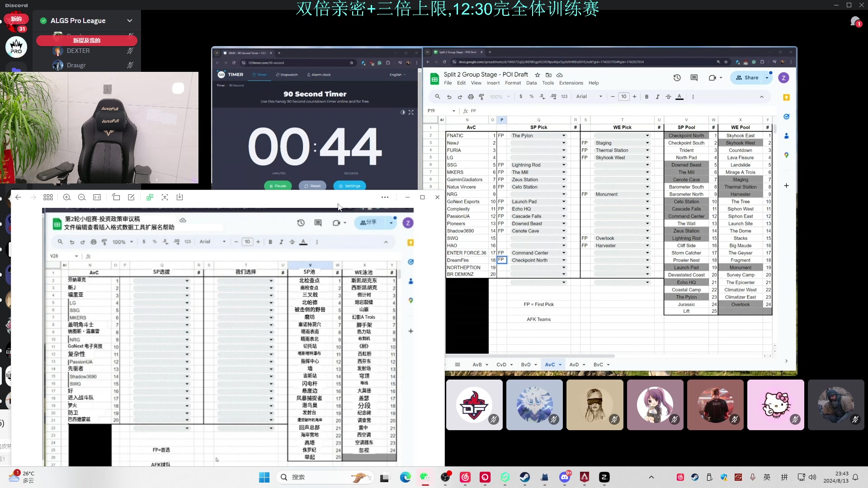Open the AvC sheet tab options arrow
This screenshot has width=868, height=488.
(560, 365)
